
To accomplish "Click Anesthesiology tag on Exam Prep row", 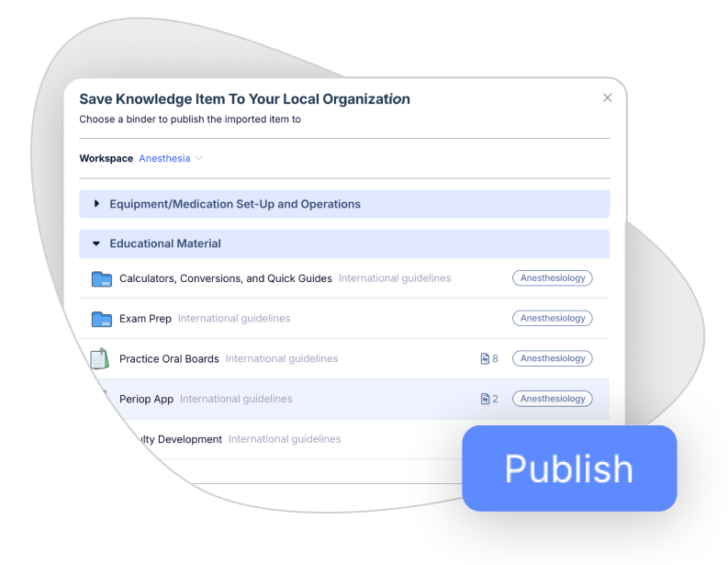I will 553,318.
